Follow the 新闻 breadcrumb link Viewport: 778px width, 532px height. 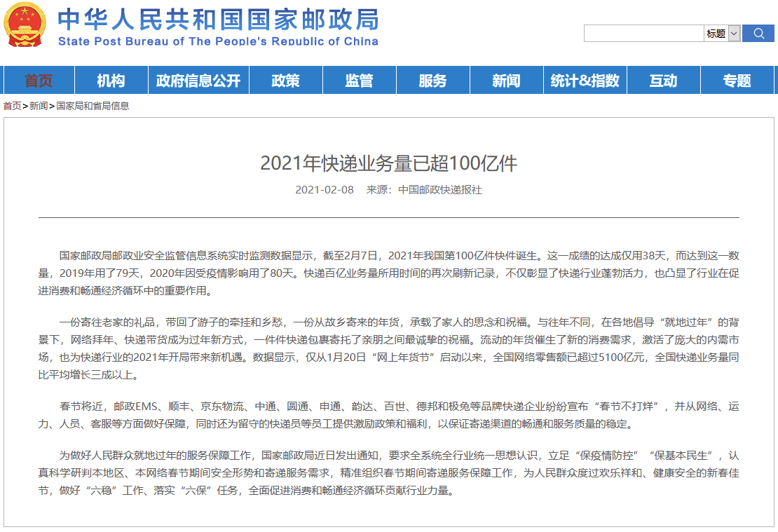[39, 106]
